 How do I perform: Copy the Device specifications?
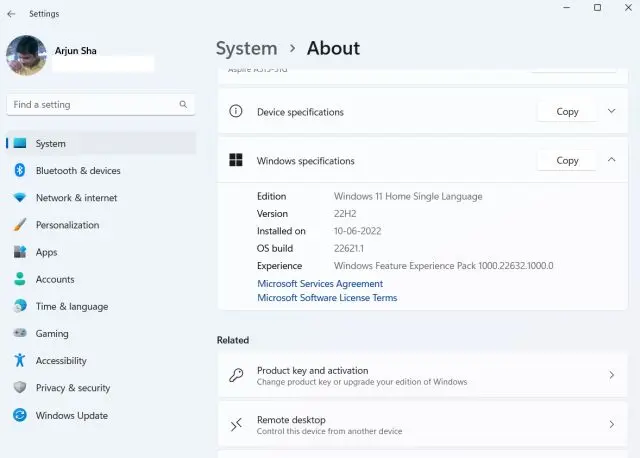click(x=567, y=111)
